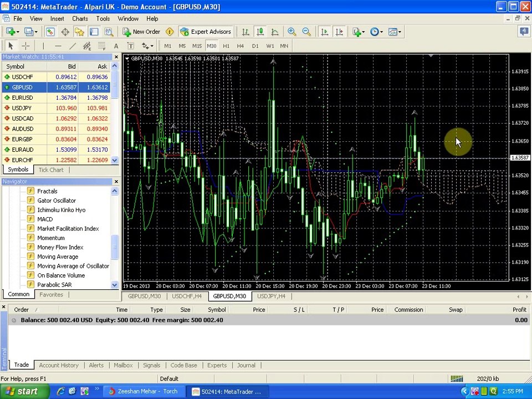The width and height of the screenshot is (532, 399).
Task: Switch to the H1 timeframe
Action: click(226, 46)
